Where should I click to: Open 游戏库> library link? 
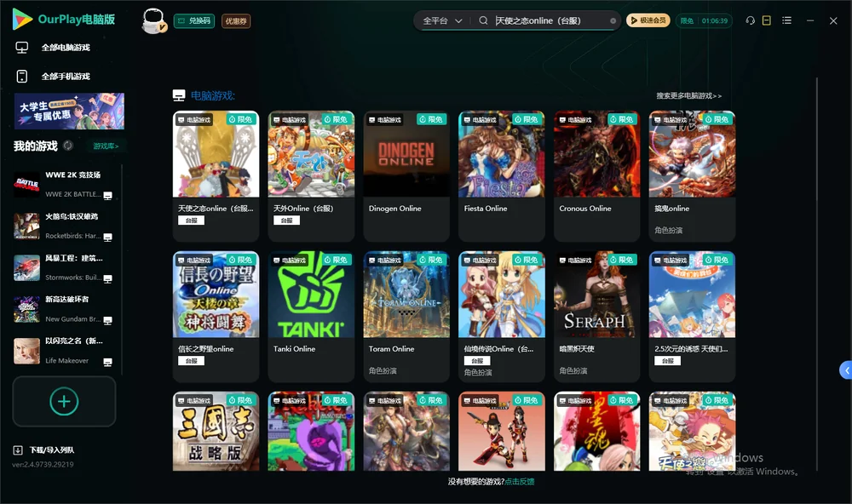pos(106,146)
